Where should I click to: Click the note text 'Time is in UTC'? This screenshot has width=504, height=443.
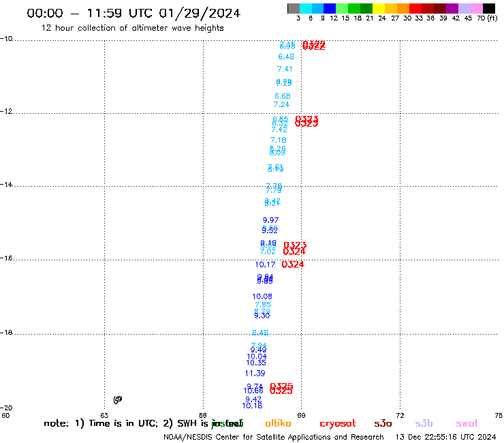(x=123, y=423)
